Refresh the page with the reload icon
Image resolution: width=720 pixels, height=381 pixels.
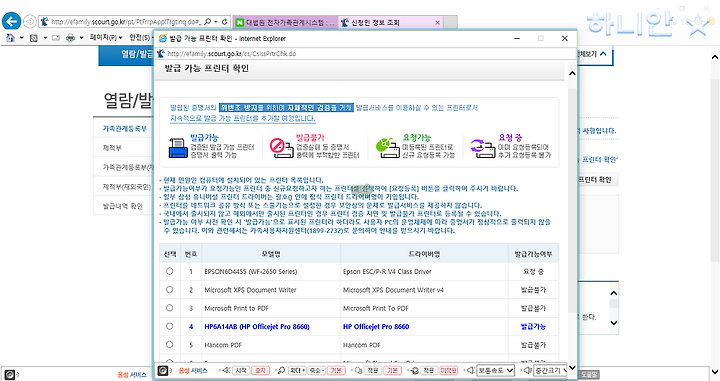coord(225,22)
